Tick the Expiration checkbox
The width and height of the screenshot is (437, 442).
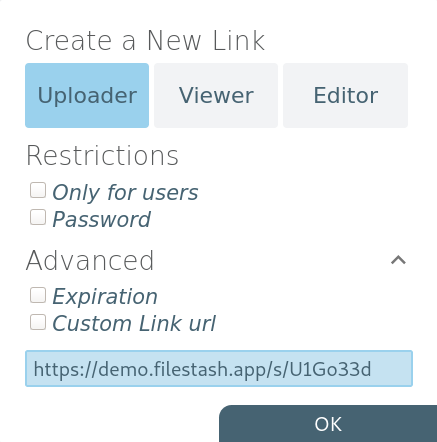click(38, 295)
